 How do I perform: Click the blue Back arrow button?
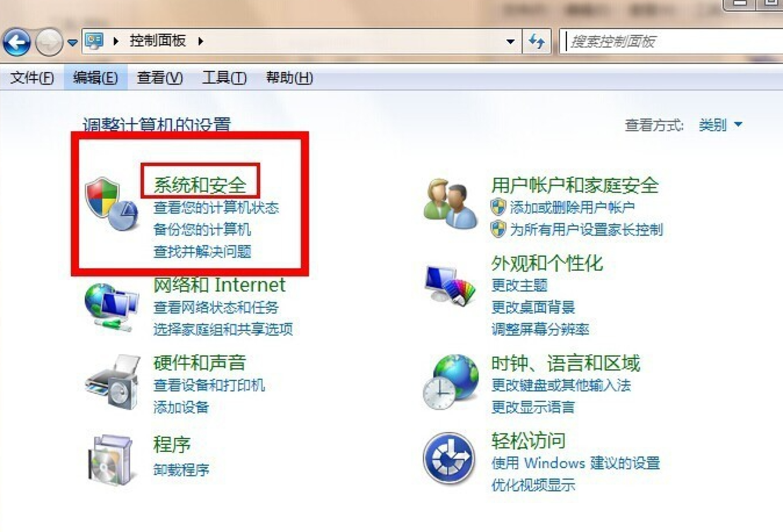(16, 42)
